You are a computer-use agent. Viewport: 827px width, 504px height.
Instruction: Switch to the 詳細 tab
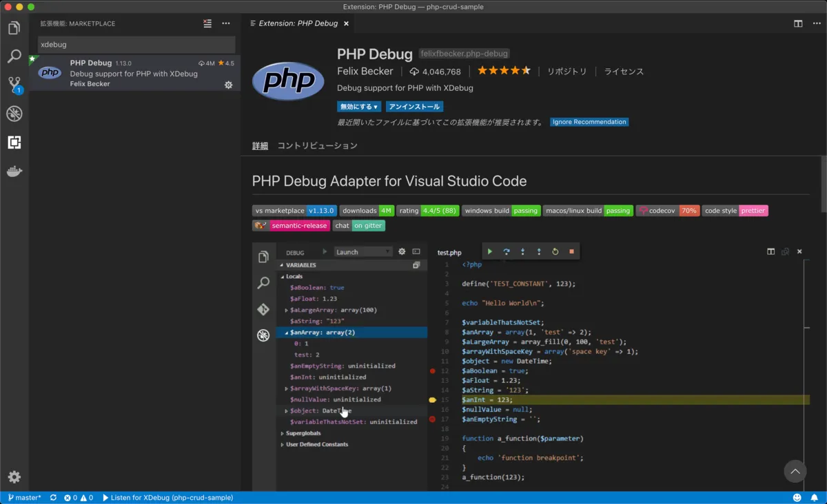click(x=260, y=146)
